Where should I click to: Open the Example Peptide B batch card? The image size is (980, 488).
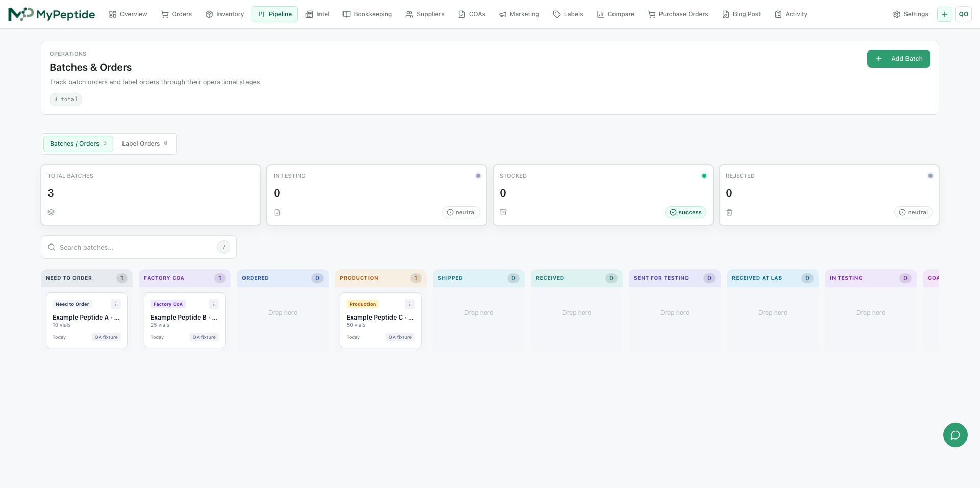[x=185, y=320]
